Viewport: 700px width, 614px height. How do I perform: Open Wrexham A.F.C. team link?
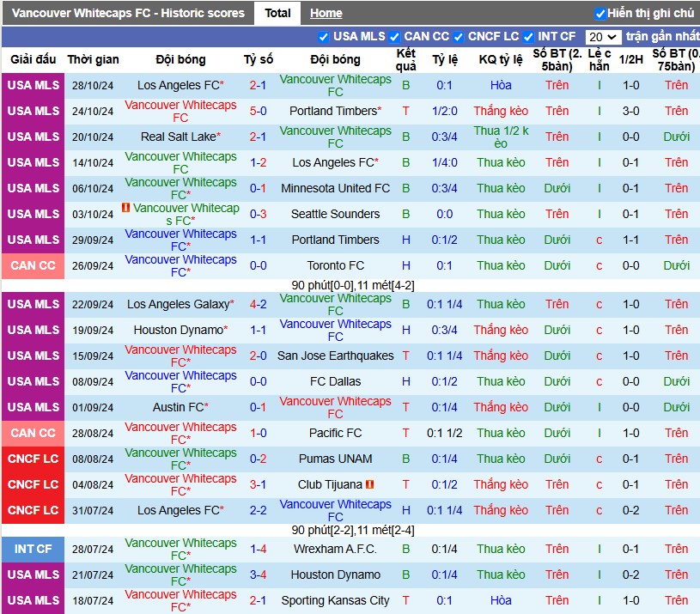[x=335, y=549]
